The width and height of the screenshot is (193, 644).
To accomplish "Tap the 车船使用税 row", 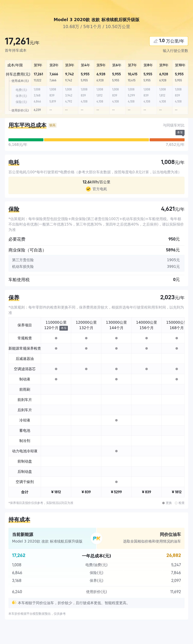I will (x=96, y=279).
